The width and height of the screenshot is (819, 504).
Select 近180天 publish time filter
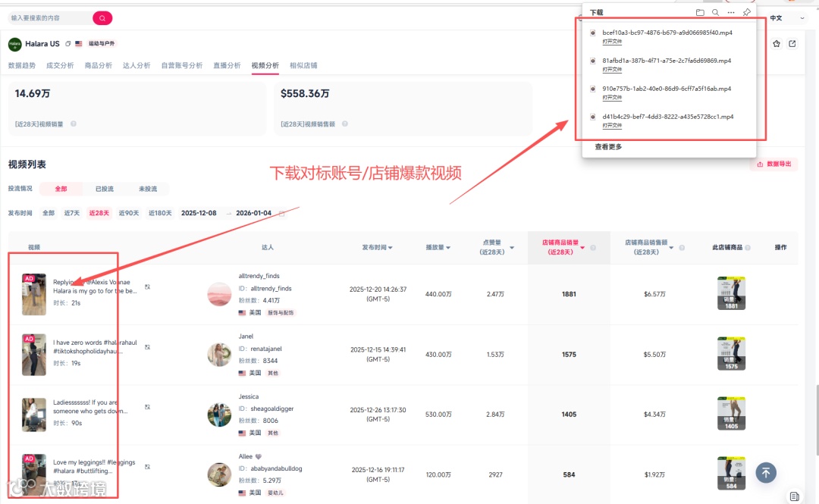point(160,213)
